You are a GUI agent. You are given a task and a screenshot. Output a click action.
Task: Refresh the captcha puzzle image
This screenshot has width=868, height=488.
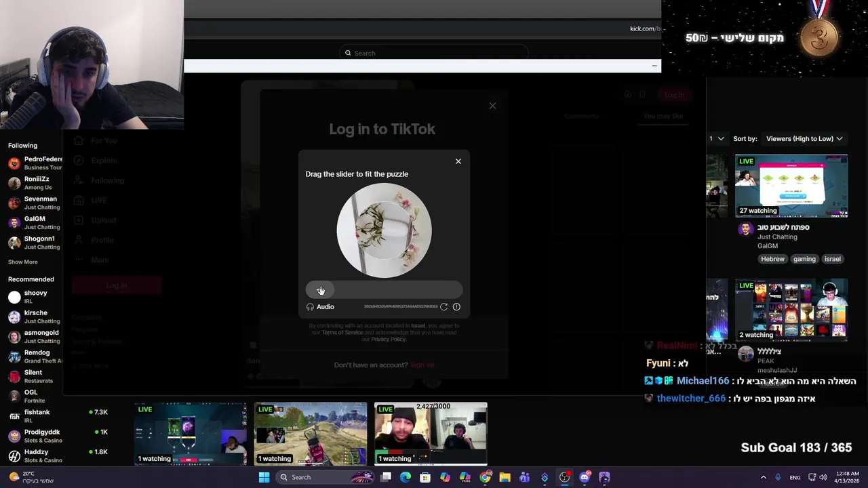tap(444, 307)
